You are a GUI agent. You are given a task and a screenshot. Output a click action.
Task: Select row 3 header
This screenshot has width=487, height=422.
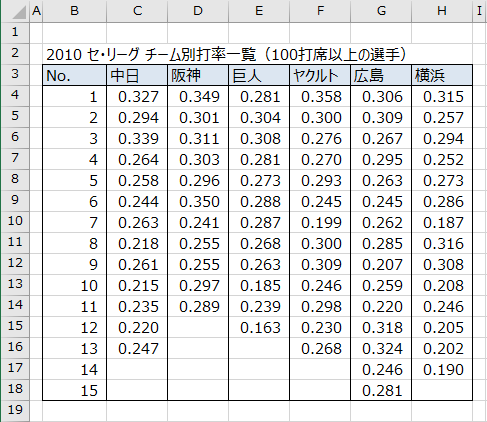pyautogui.click(x=15, y=75)
